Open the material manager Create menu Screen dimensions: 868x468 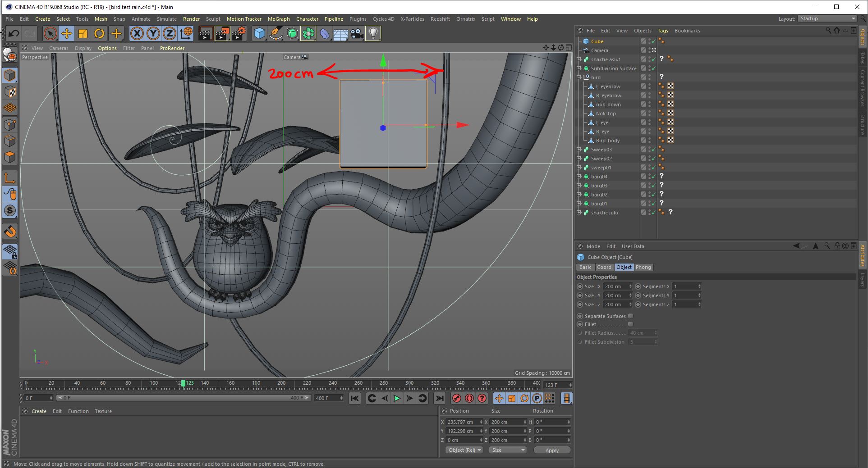(39, 411)
